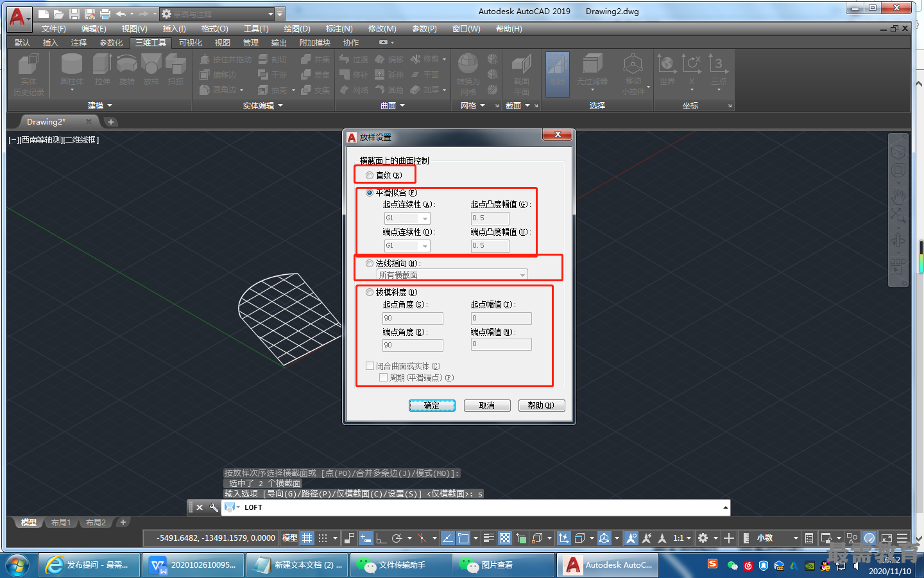Select the 拔模斜度 radio option
The height and width of the screenshot is (578, 924).
pos(370,292)
